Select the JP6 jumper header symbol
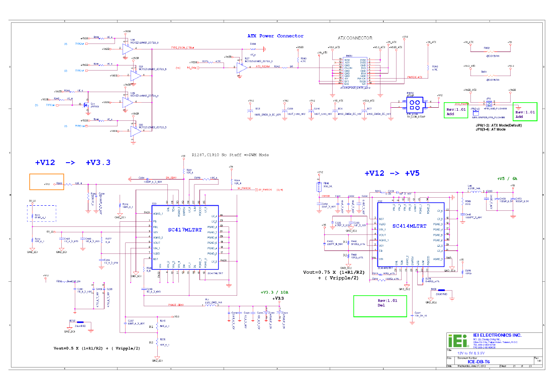555x392 pixels. click(489, 103)
